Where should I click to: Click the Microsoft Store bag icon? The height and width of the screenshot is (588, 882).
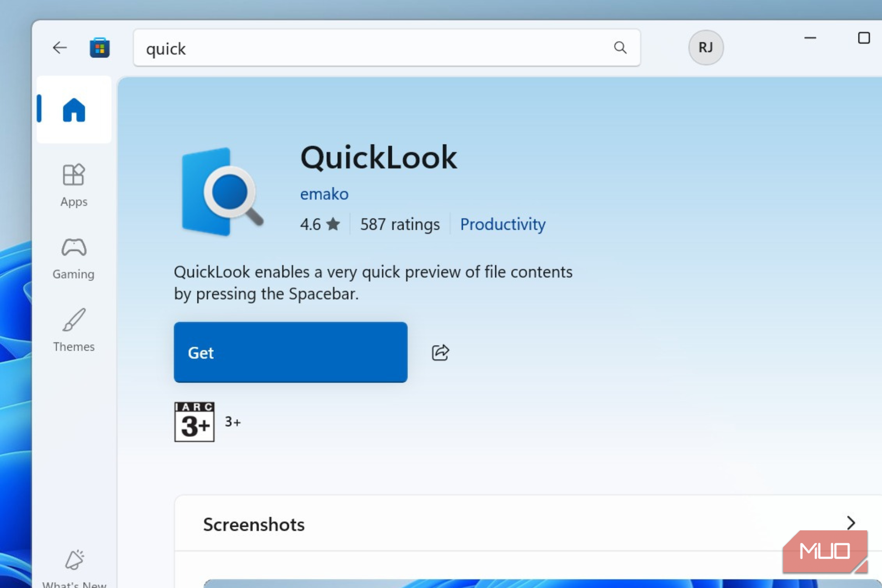(x=100, y=48)
